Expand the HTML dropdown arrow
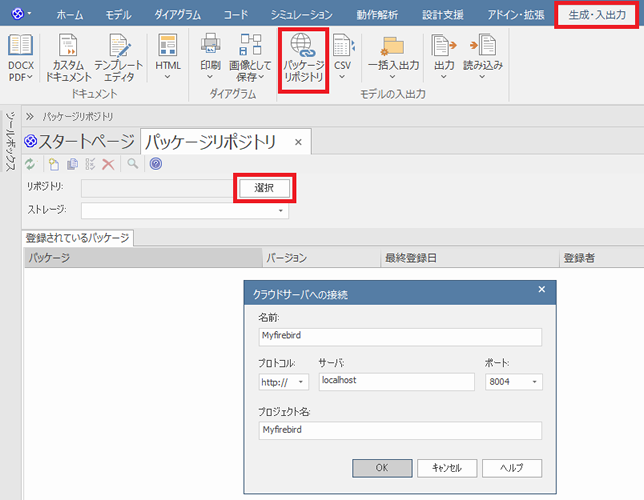644x500 pixels. (x=168, y=77)
